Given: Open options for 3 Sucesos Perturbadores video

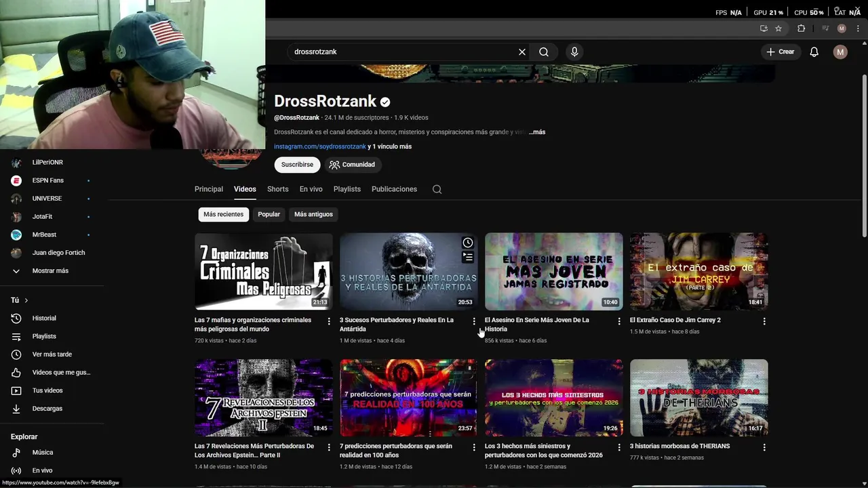Looking at the screenshot, I should pos(474,321).
